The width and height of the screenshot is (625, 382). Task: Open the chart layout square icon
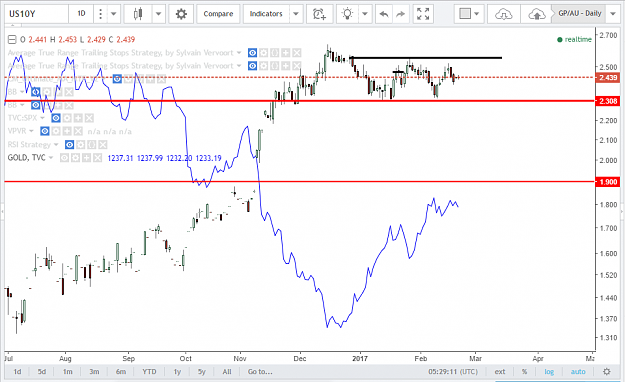coord(465,14)
